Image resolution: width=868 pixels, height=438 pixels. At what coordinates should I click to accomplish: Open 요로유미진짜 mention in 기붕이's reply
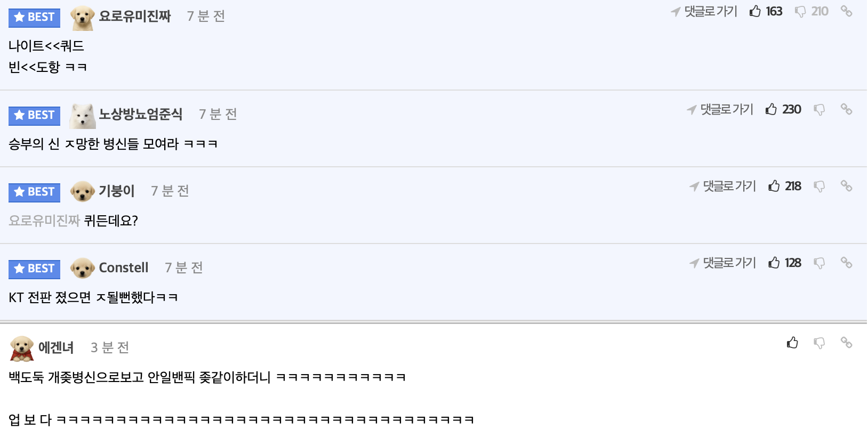tap(44, 221)
